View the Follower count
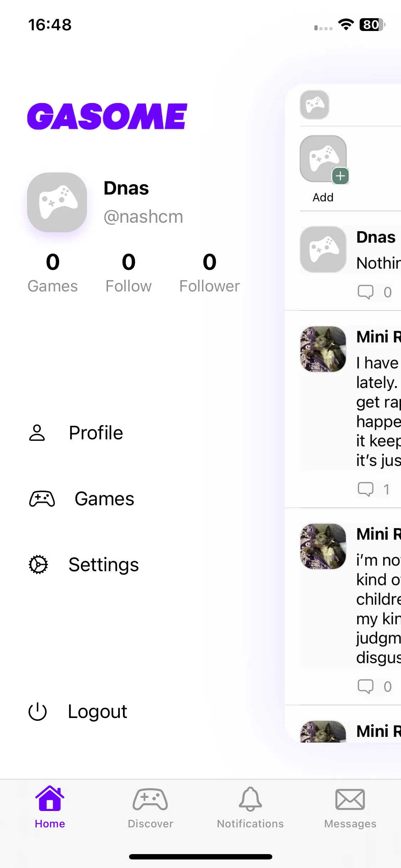Screen dimensions: 401x868 pos(210,273)
